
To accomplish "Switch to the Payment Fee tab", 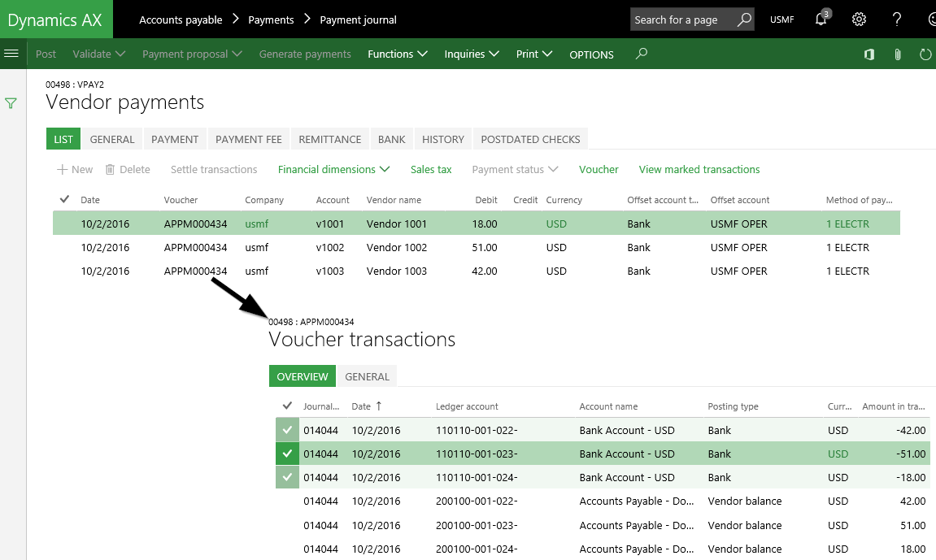I will click(248, 139).
